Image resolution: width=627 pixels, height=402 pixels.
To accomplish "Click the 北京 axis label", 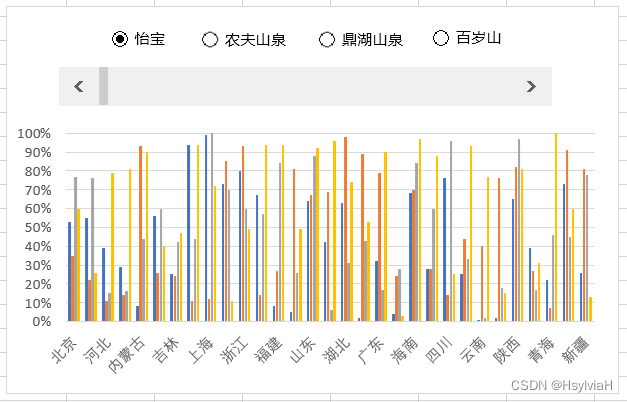I will click(64, 350).
